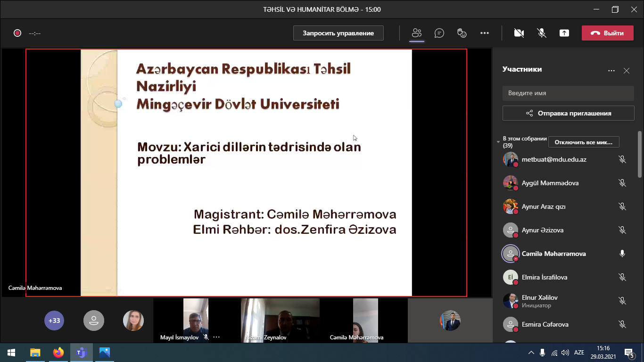Toggle your microphone mute
Screen dimensions: 644x362
pos(542,33)
